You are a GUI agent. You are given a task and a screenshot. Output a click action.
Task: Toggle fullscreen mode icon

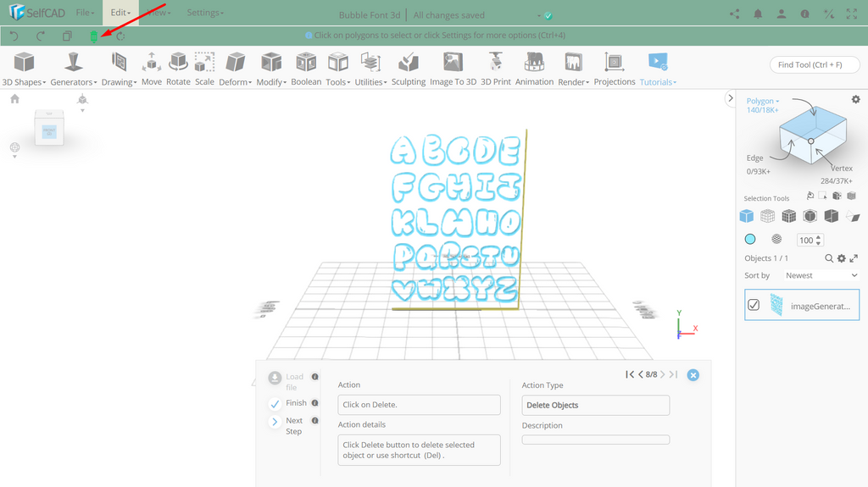851,14
